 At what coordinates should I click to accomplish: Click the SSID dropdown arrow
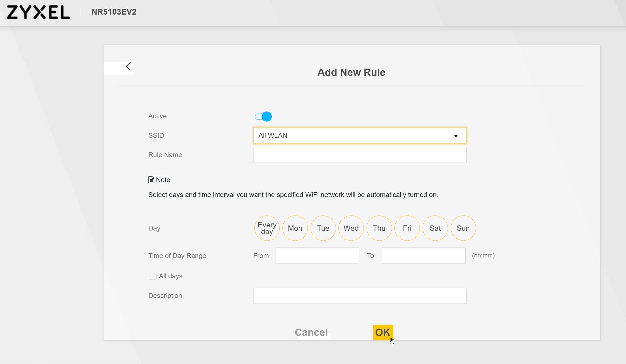(456, 136)
